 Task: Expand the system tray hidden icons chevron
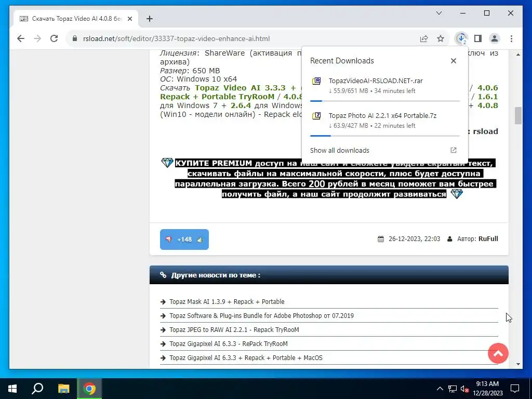(x=440, y=389)
